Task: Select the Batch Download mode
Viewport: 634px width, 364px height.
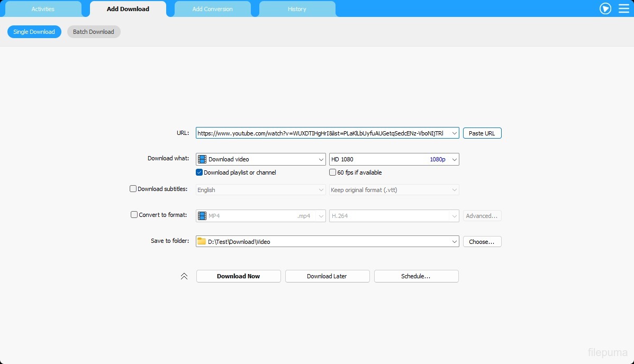Action: tap(94, 32)
